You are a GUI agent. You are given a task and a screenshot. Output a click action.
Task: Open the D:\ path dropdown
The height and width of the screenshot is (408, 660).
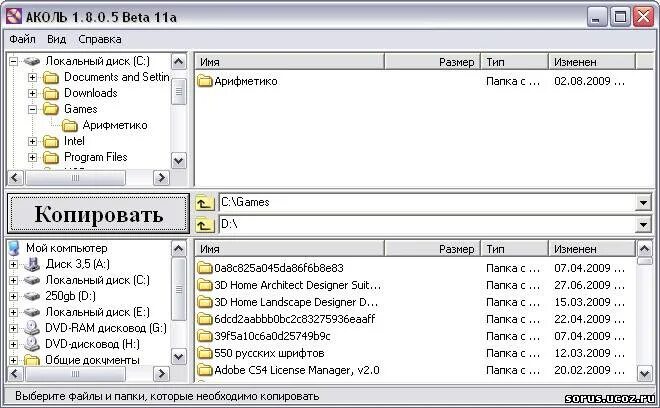click(x=643, y=224)
